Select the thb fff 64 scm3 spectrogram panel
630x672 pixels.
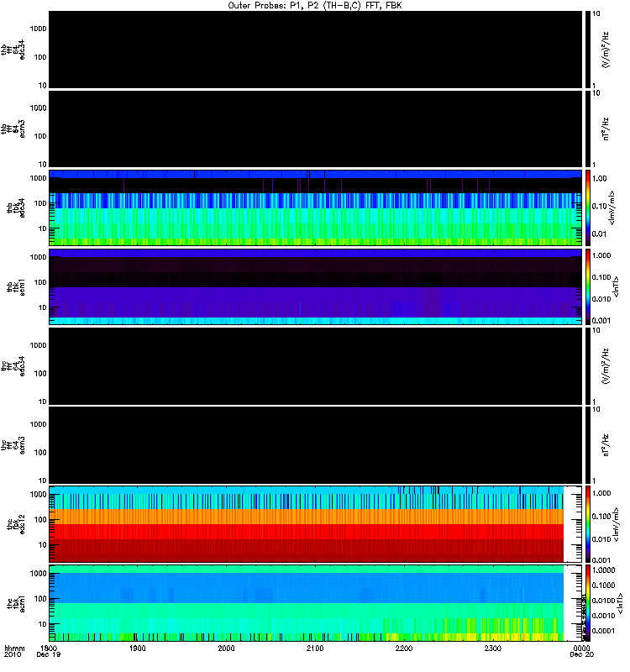(316, 129)
